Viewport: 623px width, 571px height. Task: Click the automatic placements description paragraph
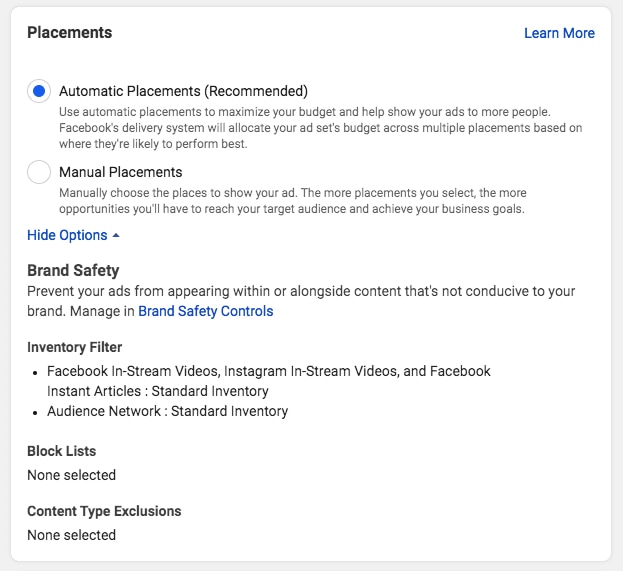pos(320,128)
